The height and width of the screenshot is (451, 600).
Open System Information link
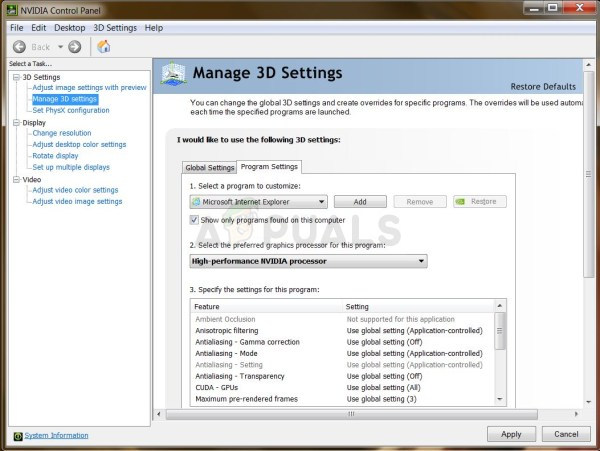(x=56, y=436)
